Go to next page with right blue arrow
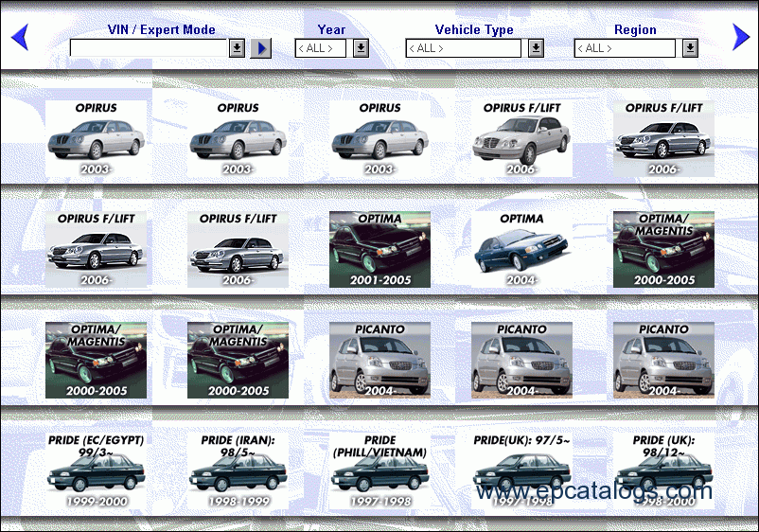The width and height of the screenshot is (759, 532). click(741, 37)
